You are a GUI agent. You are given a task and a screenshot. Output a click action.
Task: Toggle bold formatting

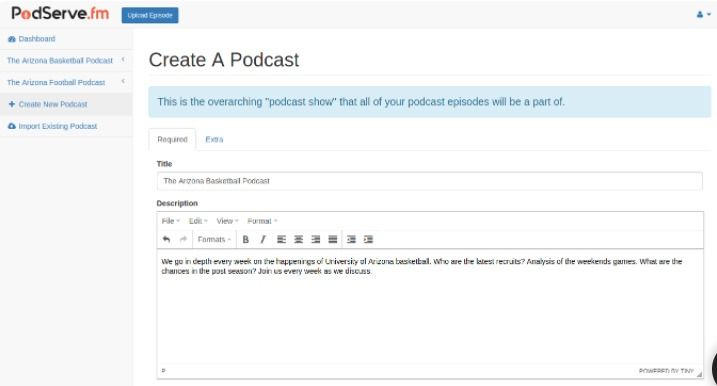tap(246, 239)
